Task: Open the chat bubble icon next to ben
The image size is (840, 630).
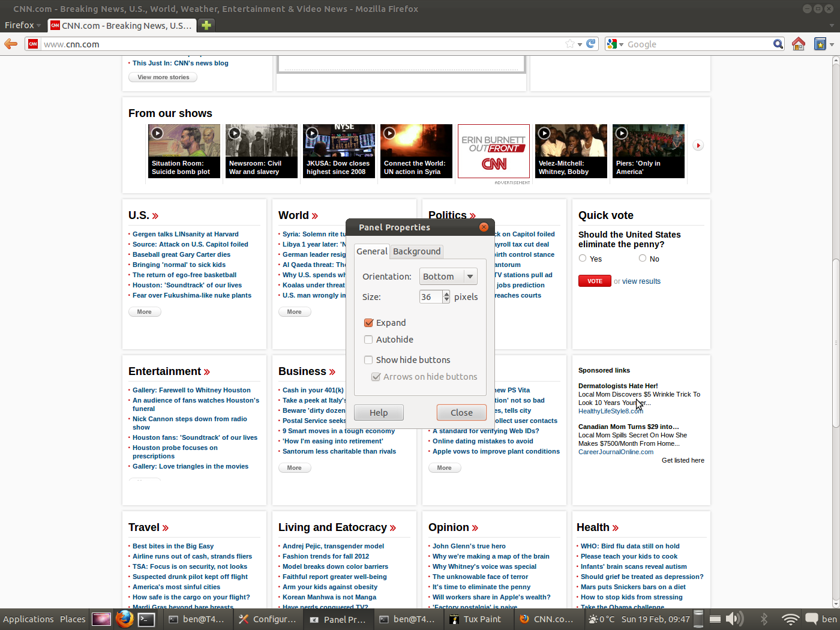Action: click(x=811, y=619)
